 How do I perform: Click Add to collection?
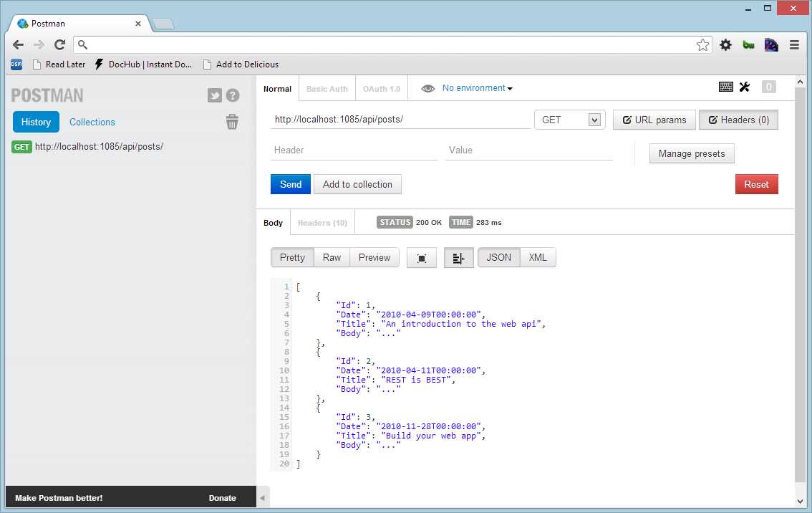point(357,184)
